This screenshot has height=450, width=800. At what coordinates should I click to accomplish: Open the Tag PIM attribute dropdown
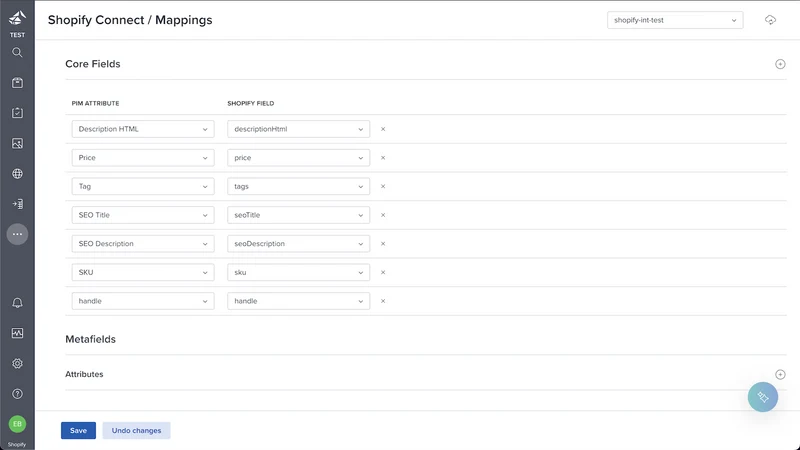pyautogui.click(x=143, y=186)
